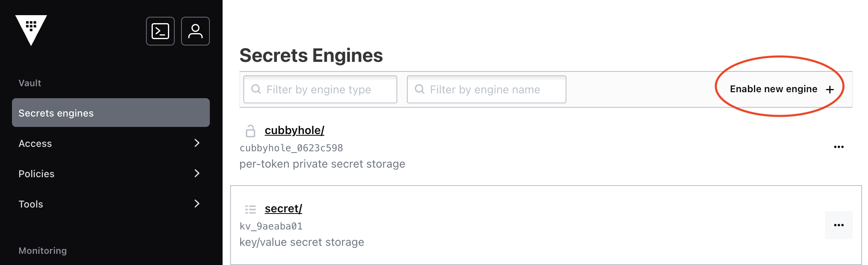Viewport: 868px width, 265px height.
Task: Focus the Filter by engine type field
Action: point(320,89)
